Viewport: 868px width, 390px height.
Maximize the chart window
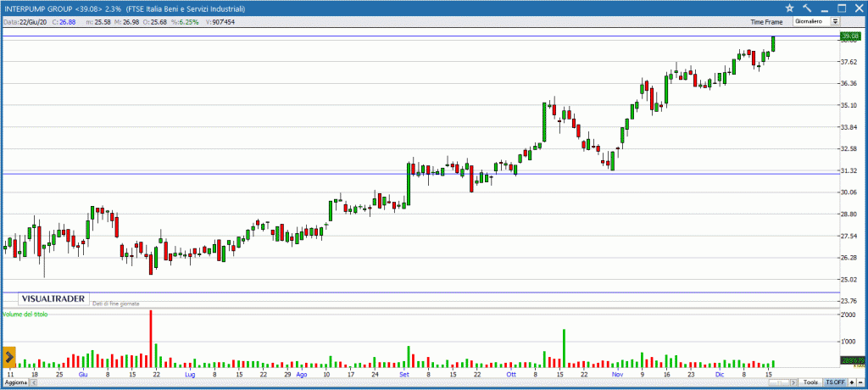point(842,8)
